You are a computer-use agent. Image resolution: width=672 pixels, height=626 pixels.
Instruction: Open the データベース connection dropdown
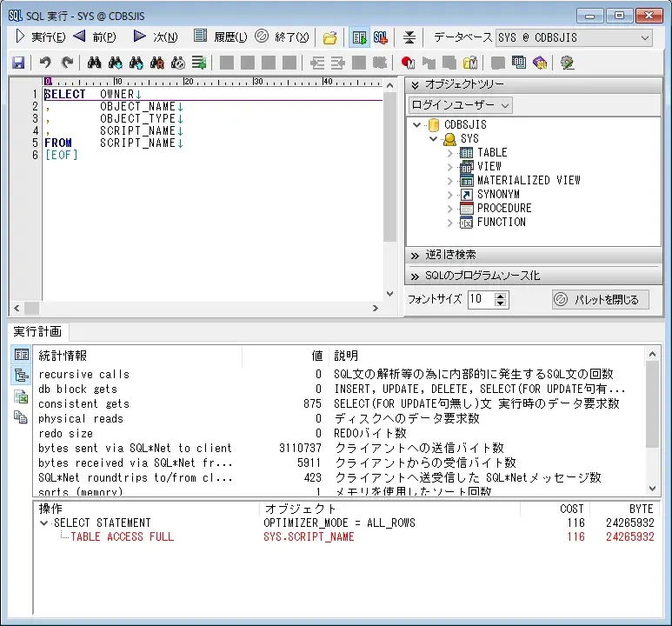click(643, 37)
